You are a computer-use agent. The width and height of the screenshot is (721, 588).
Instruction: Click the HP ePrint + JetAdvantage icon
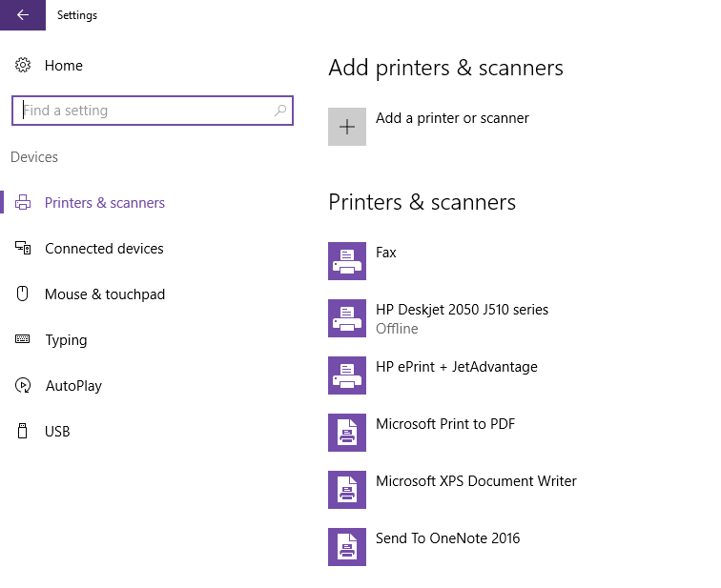(347, 375)
